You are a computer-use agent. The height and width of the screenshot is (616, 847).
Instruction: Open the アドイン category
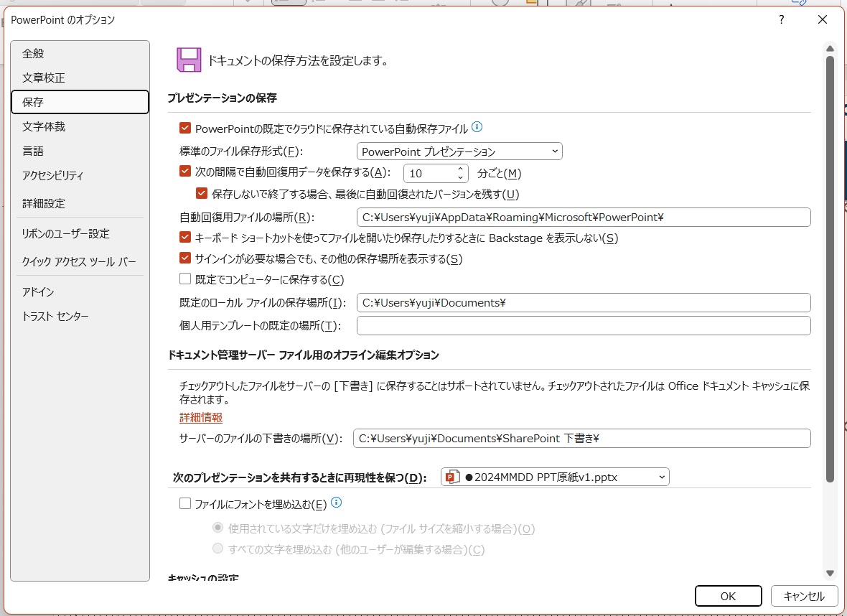[x=80, y=291]
